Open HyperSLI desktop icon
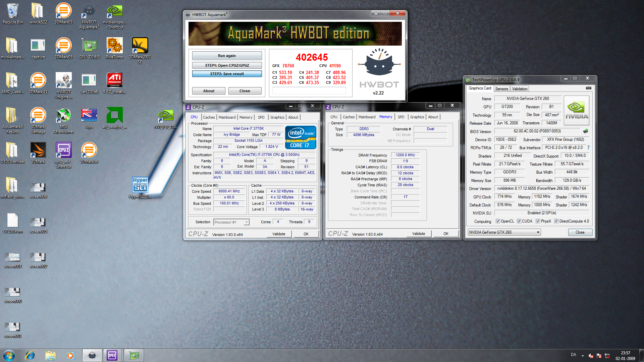 (x=140, y=188)
